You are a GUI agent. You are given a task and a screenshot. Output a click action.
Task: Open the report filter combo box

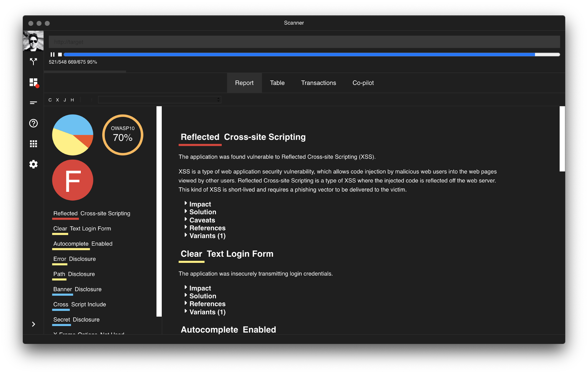click(159, 100)
